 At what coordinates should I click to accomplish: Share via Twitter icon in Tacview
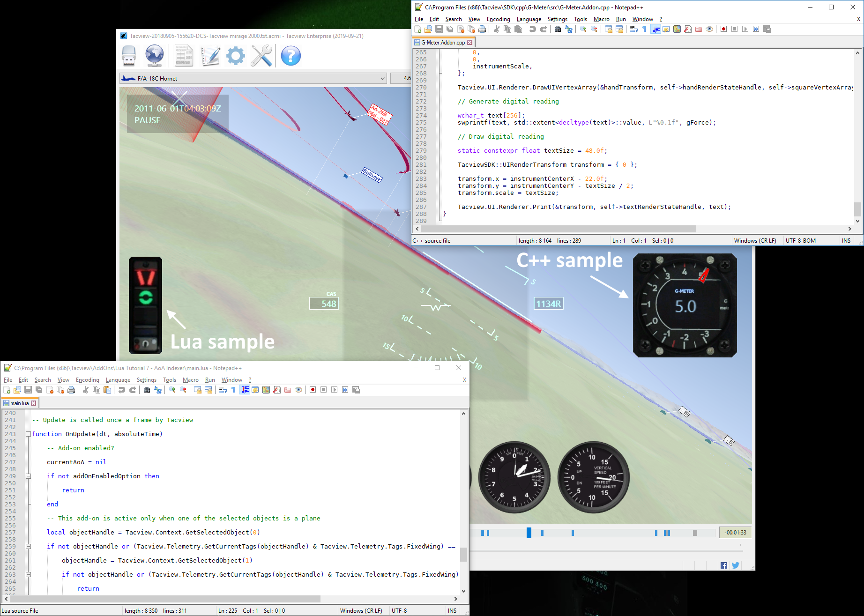coord(736,565)
